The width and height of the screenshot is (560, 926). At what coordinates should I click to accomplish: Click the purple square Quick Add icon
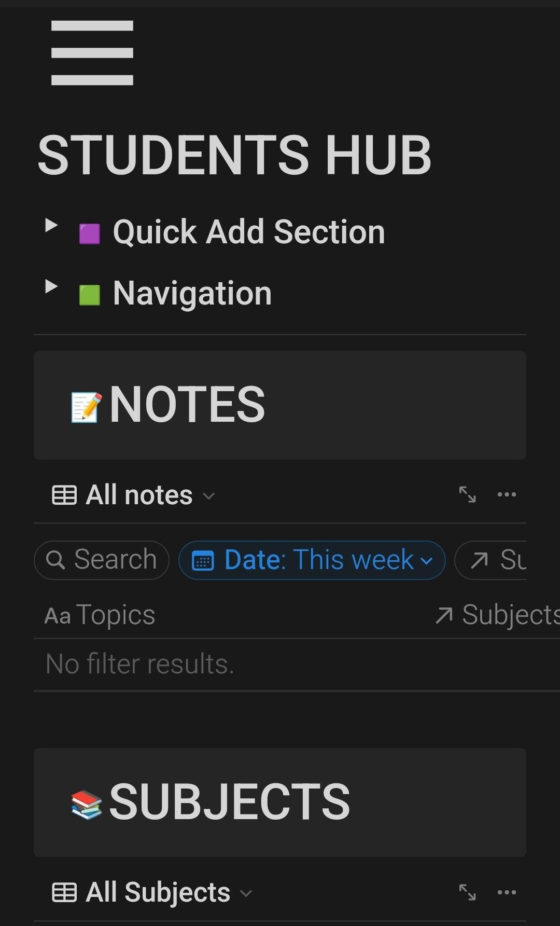89,234
